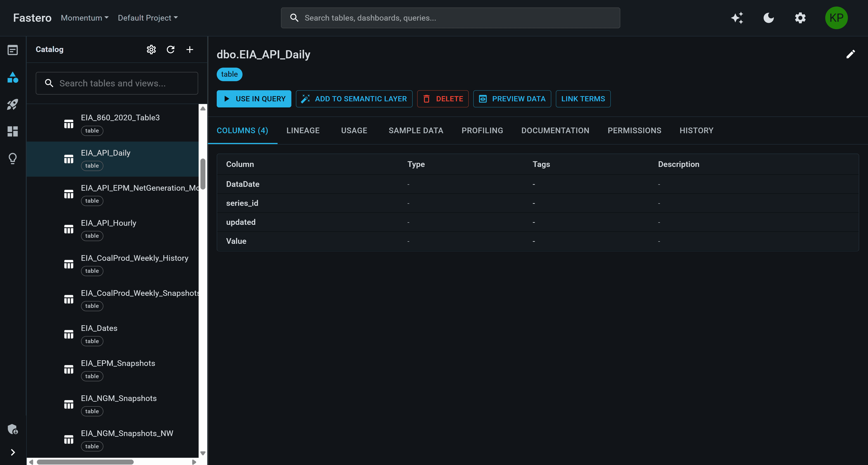
Task: Switch to the SAMPLE DATA tab
Action: tap(416, 130)
